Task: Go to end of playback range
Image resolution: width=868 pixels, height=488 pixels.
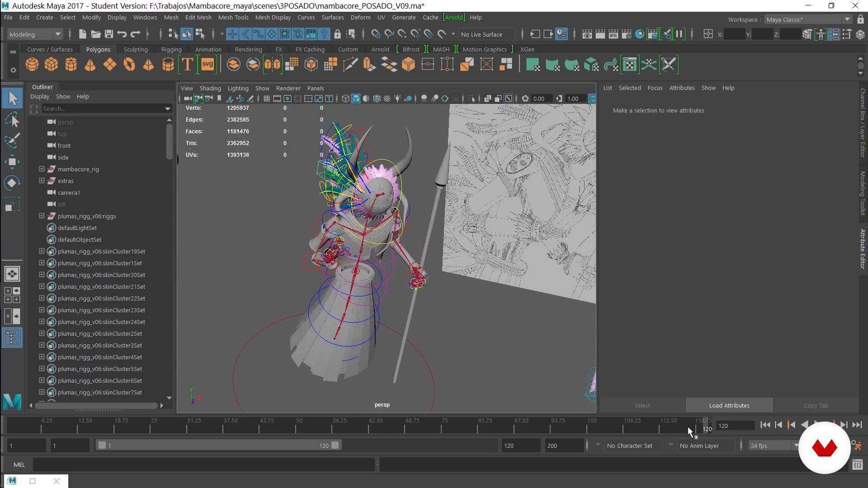Action: point(857,425)
